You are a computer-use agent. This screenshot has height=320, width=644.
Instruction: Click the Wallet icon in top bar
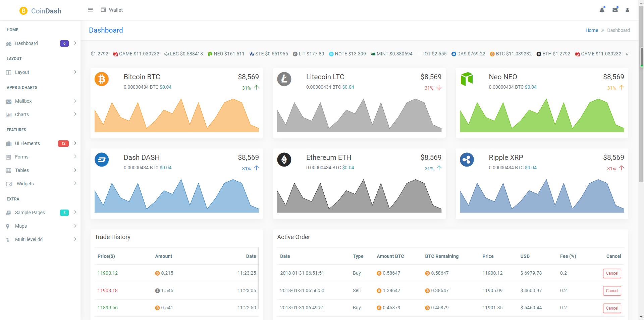103,10
